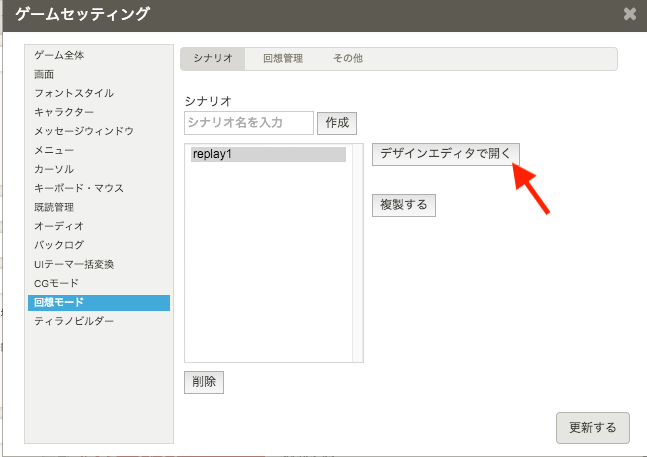Select ティラノビルダー in the sidebar
Image resolution: width=647 pixels, height=457 pixels.
(x=74, y=321)
